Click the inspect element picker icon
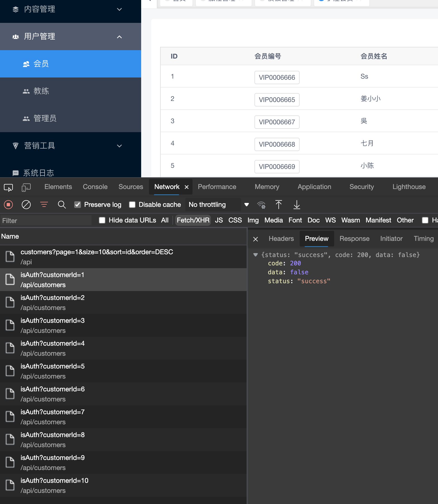The width and height of the screenshot is (438, 504). coord(8,188)
